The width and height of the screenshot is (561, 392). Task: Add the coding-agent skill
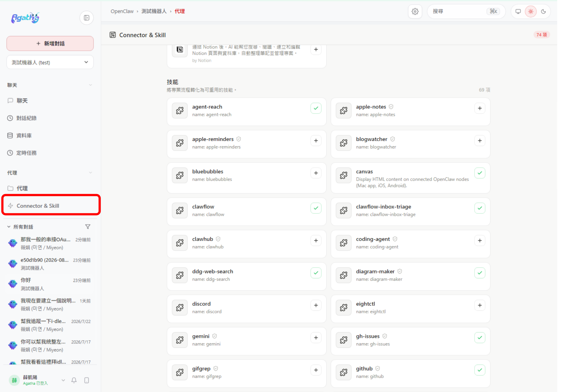point(480,240)
